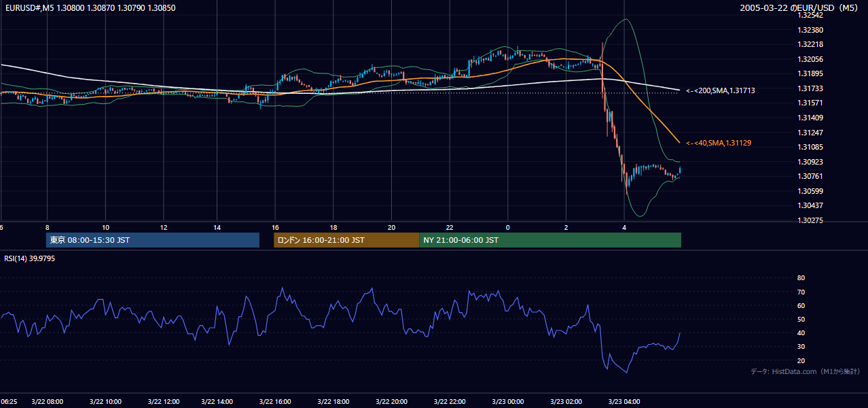Click price axis value 1.30275
The image size is (868, 408).
(810, 220)
